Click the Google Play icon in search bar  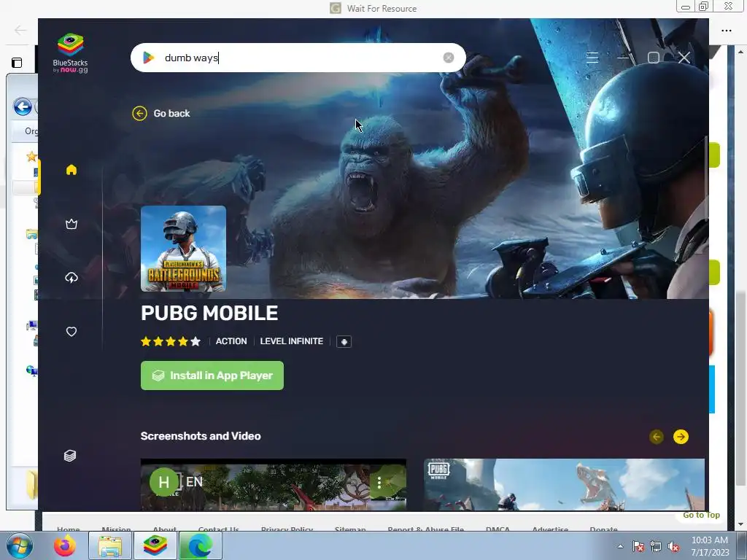coord(148,58)
